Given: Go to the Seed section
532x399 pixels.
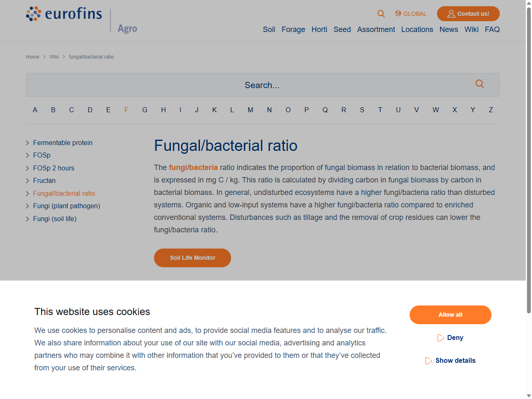Looking at the screenshot, I should [342, 30].
